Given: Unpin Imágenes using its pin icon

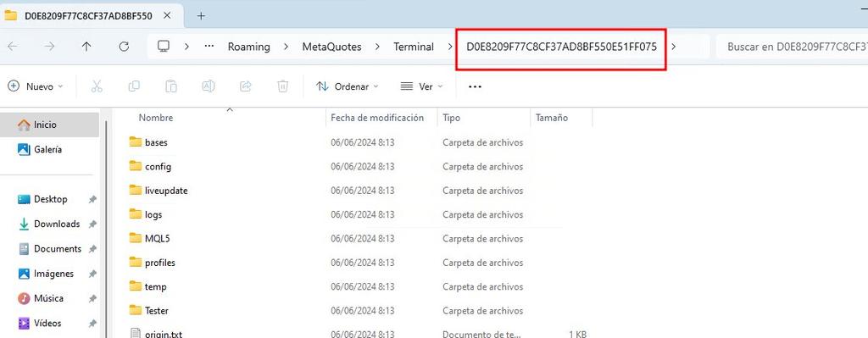Looking at the screenshot, I should (x=92, y=274).
